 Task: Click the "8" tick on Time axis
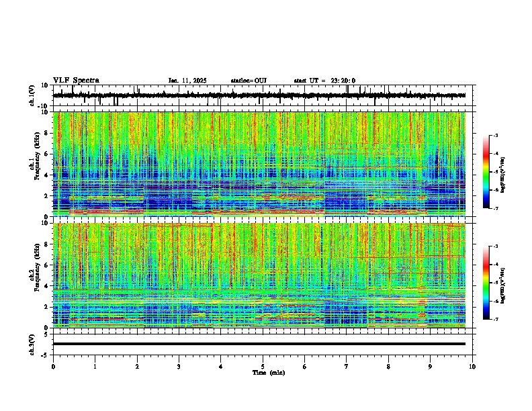click(x=388, y=367)
